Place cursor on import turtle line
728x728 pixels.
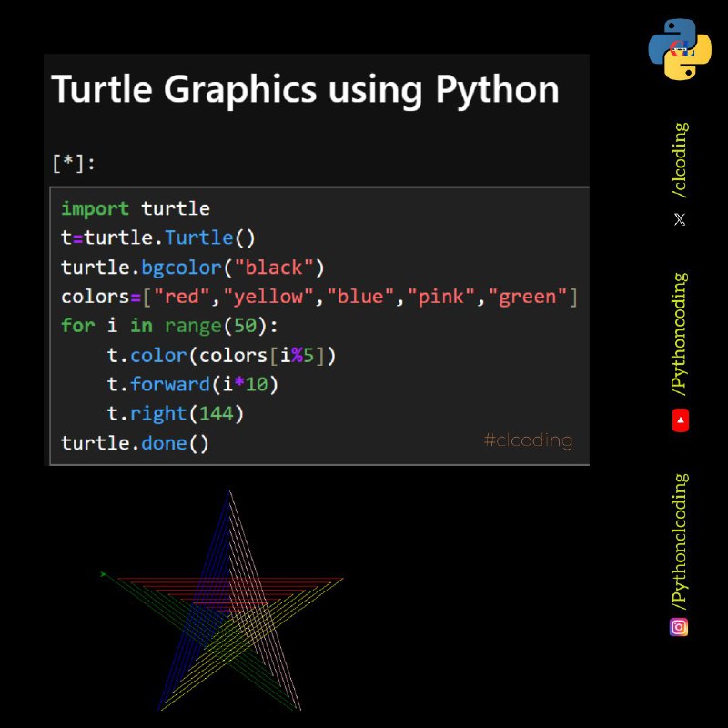[x=136, y=209]
